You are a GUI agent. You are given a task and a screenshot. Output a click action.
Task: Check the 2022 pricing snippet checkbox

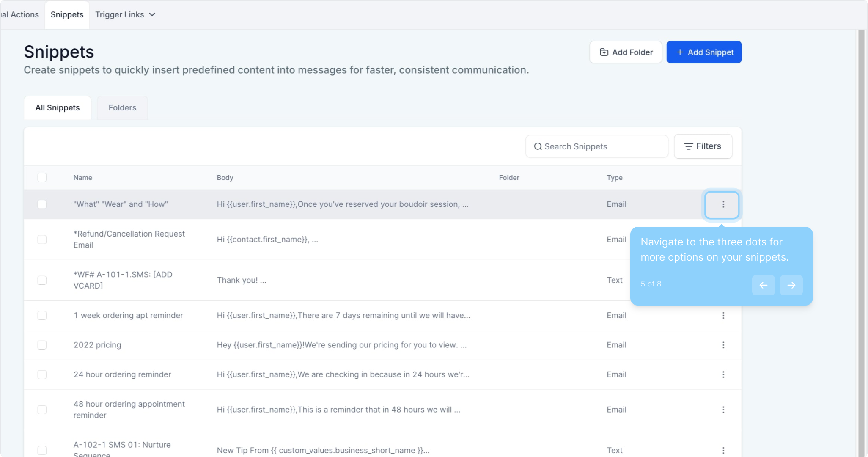pyautogui.click(x=42, y=345)
